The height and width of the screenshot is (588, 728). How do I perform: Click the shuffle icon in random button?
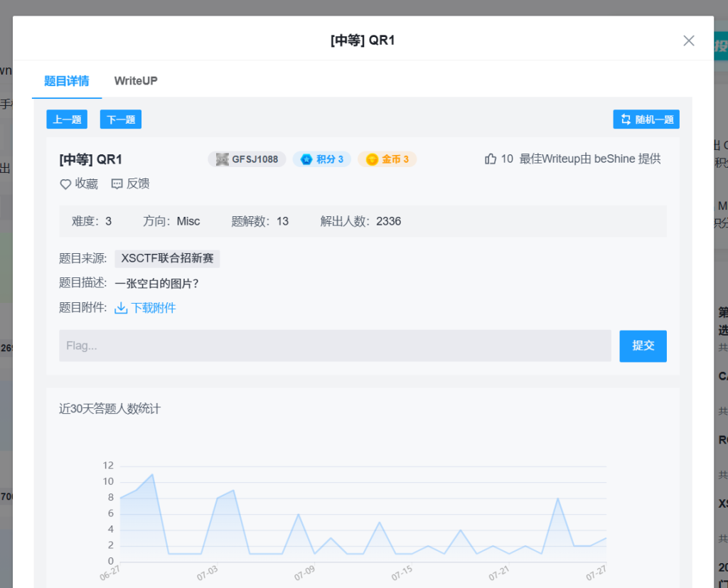pyautogui.click(x=626, y=119)
